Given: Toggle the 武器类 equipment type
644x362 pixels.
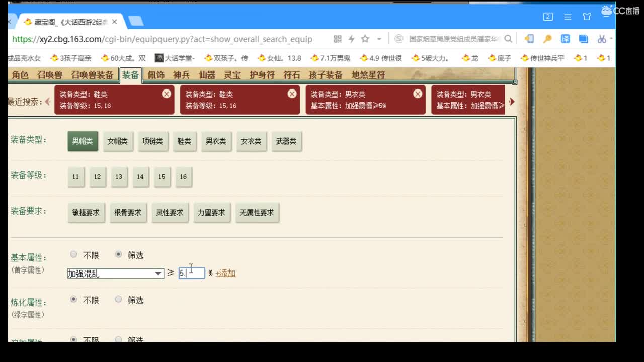Looking at the screenshot, I should click(286, 141).
